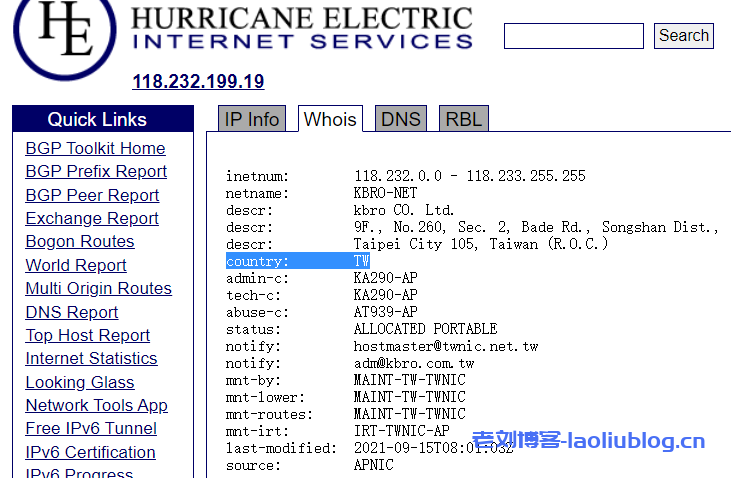Click mnt-lower value MAINT-TW-TWNIC
The width and height of the screenshot is (731, 478).
(410, 397)
